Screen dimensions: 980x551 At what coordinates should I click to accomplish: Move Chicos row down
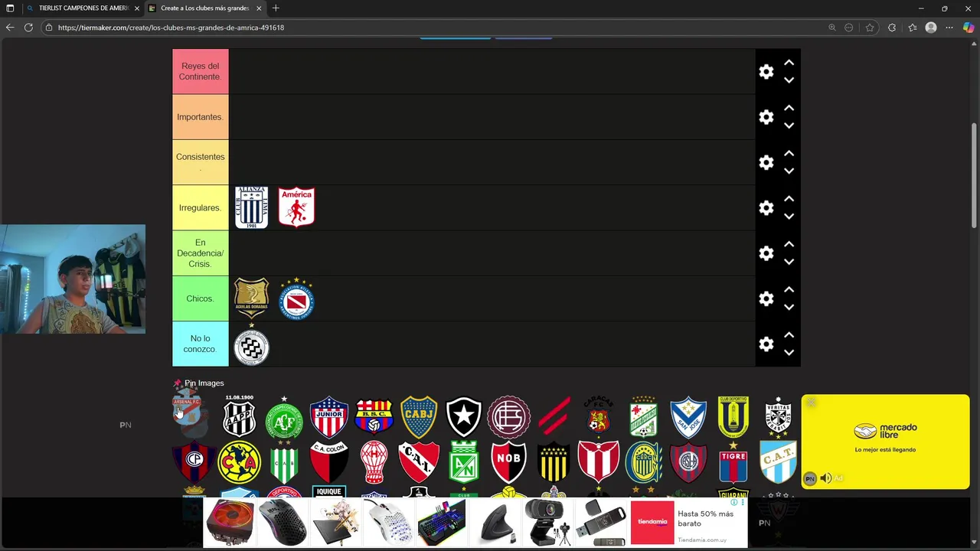coord(789,308)
